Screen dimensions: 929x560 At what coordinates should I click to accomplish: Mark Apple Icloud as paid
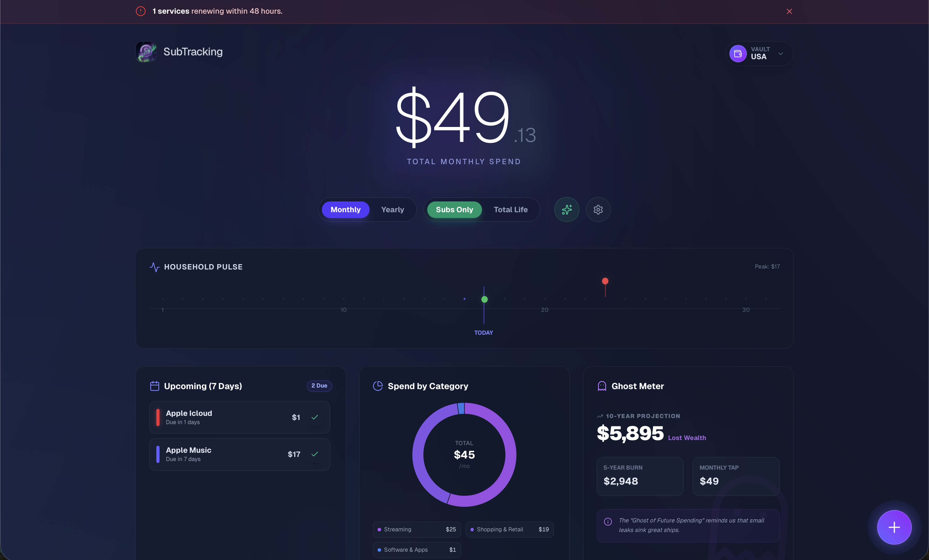coord(315,417)
